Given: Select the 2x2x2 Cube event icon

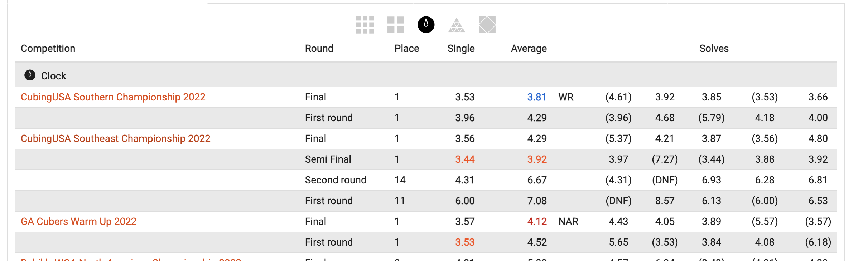Looking at the screenshot, I should (395, 25).
